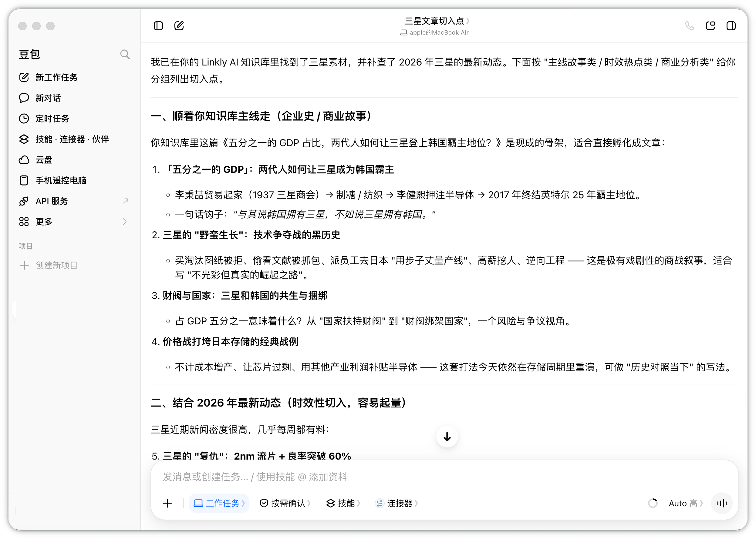756x539 pixels.
Task: Click the new chat compose icon
Action: click(x=179, y=26)
